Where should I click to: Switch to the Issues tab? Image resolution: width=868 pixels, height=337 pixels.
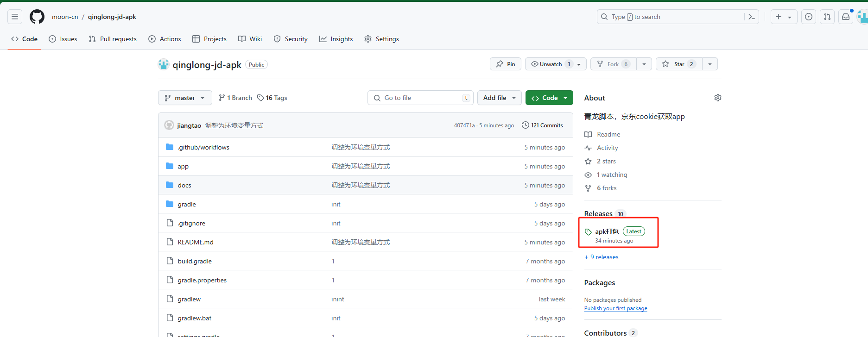click(x=63, y=39)
